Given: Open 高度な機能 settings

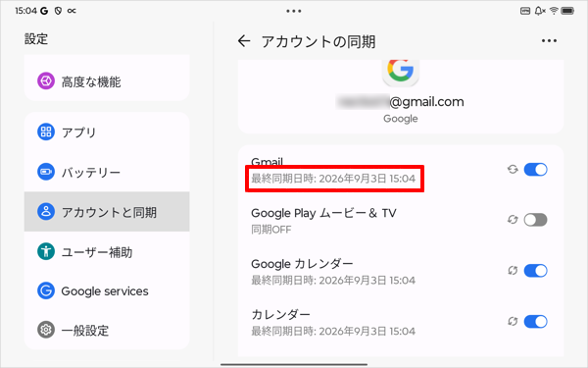Looking at the screenshot, I should [x=107, y=81].
